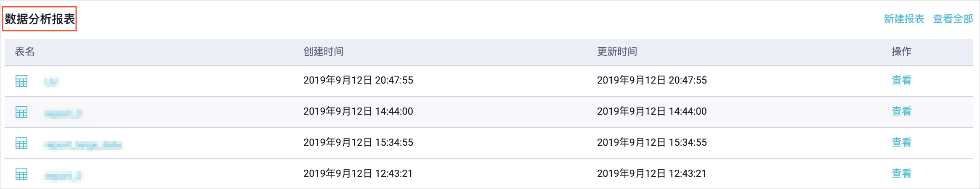Click the 创建时间 column header
The height and width of the screenshot is (189, 980).
point(324,52)
